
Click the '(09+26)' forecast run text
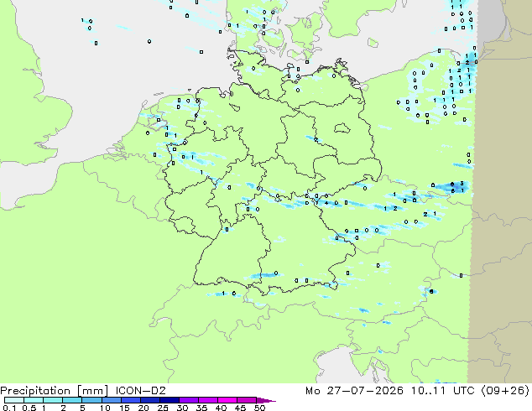[x=504, y=391]
